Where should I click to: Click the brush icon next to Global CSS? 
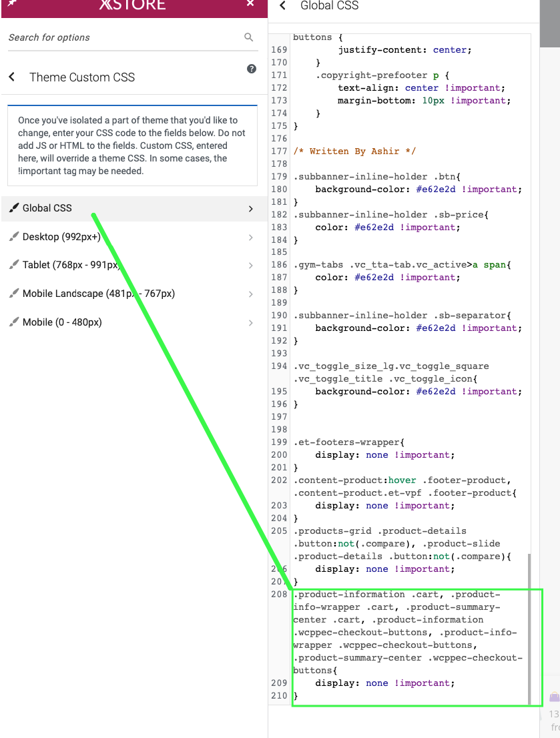14,208
